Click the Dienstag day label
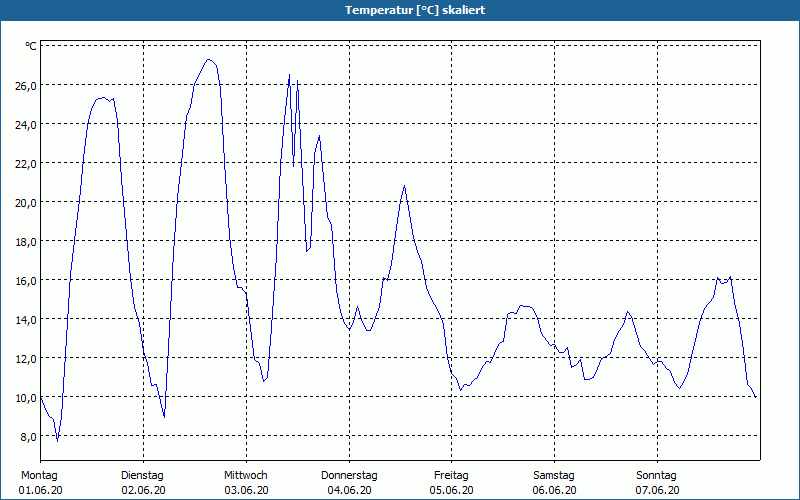800x500 pixels. coord(142,476)
